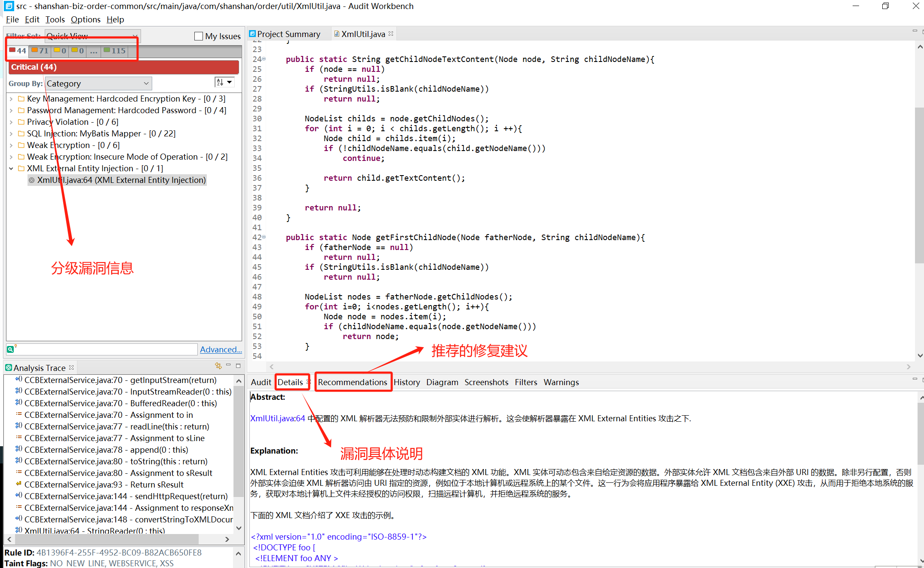Select the green Low issues folder (115)
This screenshot has width=924, height=568.
click(x=114, y=51)
